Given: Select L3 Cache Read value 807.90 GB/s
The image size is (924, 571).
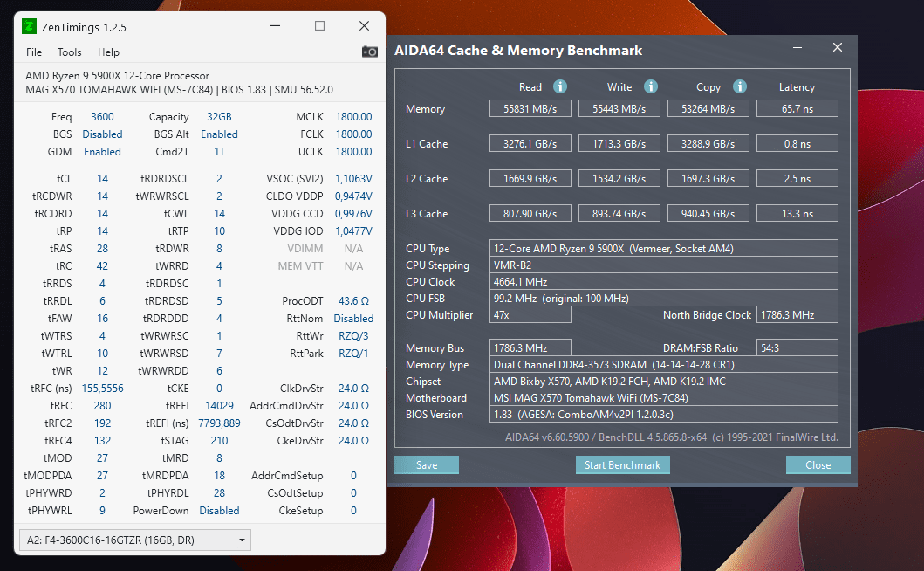Looking at the screenshot, I should point(530,213).
